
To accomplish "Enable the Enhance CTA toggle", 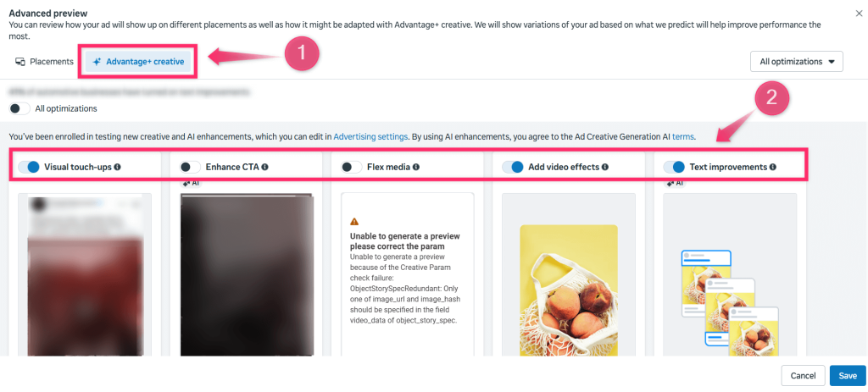I will 191,167.
